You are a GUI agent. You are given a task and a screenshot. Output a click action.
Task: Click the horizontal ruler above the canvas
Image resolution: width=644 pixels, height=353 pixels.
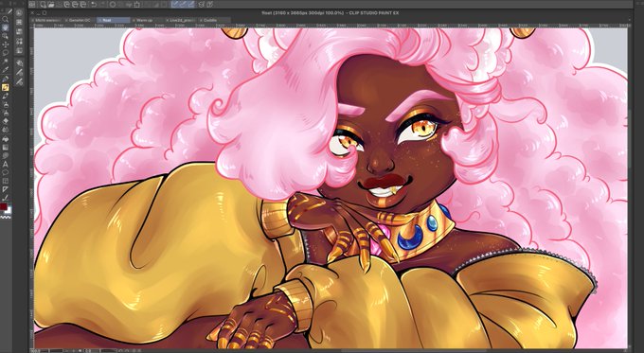(x=331, y=26)
